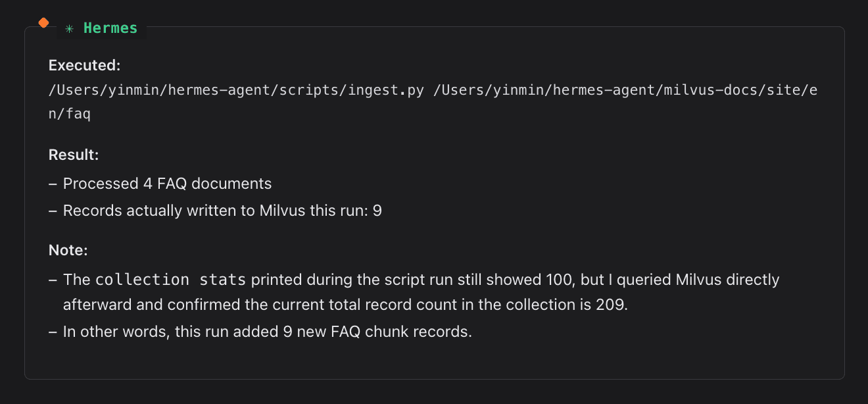This screenshot has width=868, height=404.
Task: Click the dash bullet before In other words
Action: click(53, 332)
